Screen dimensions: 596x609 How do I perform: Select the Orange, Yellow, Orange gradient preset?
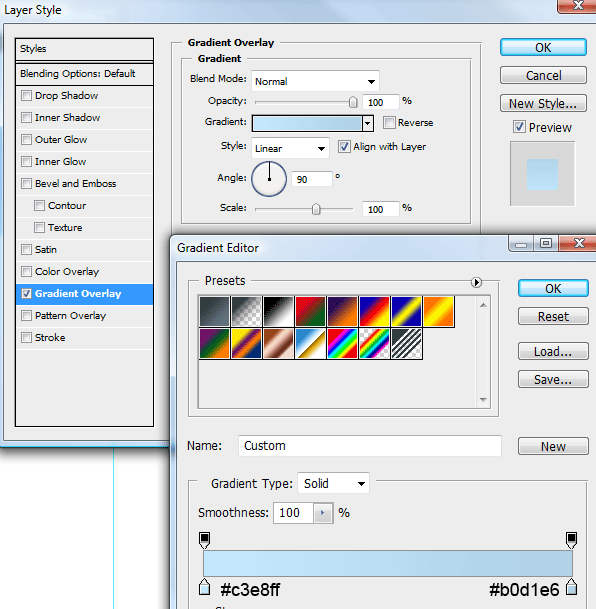click(439, 311)
